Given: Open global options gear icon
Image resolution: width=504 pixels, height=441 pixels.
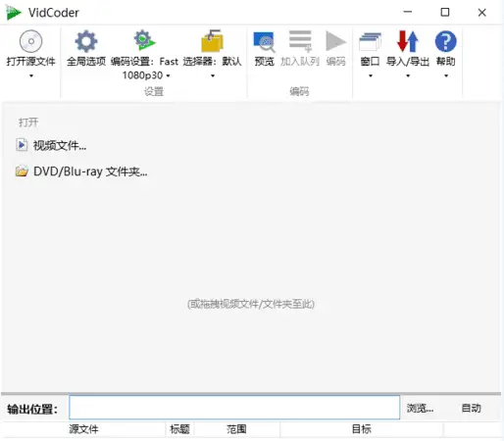Looking at the screenshot, I should click(x=86, y=41).
